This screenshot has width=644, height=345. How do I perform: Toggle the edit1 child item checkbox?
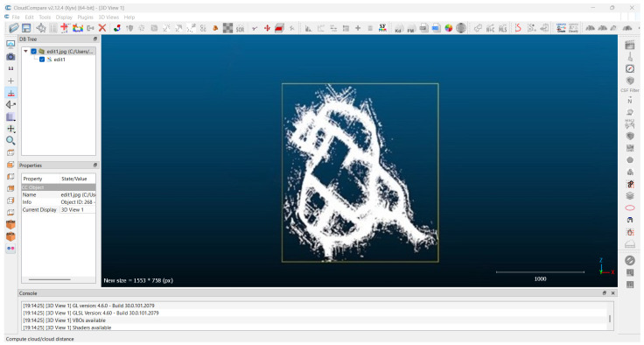(42, 60)
